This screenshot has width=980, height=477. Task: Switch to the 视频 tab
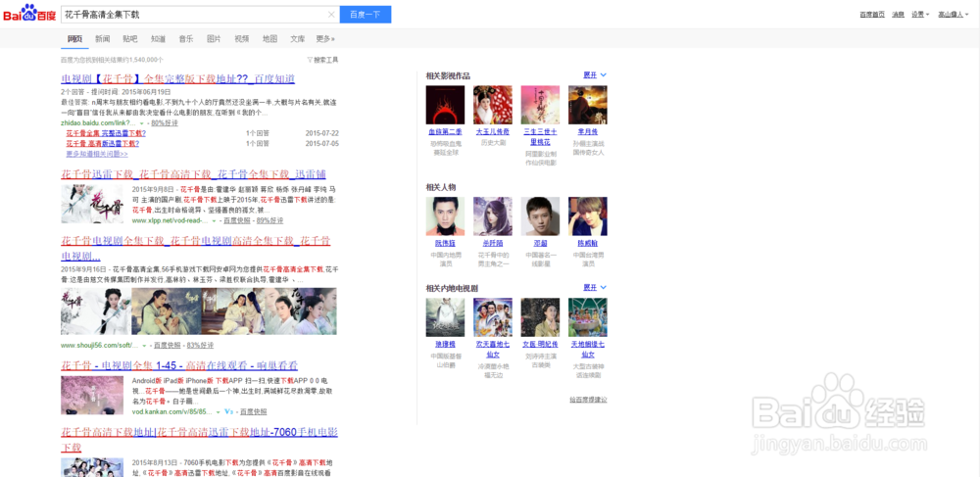point(242,39)
